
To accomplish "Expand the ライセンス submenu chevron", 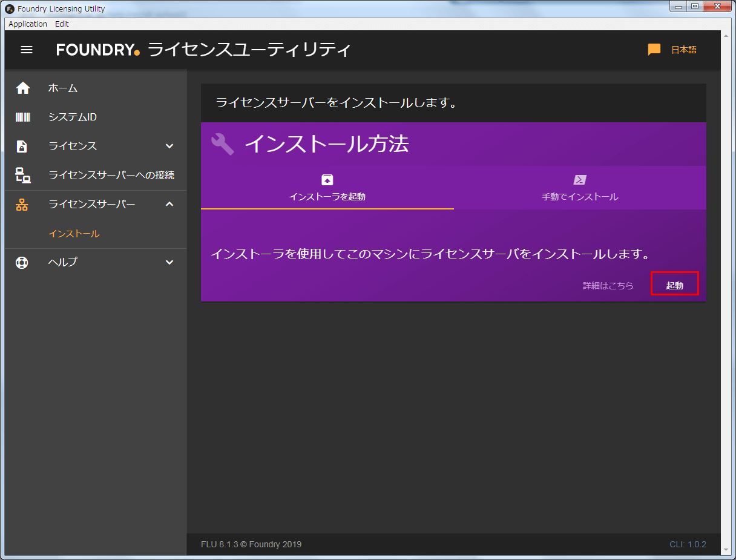I will click(169, 146).
